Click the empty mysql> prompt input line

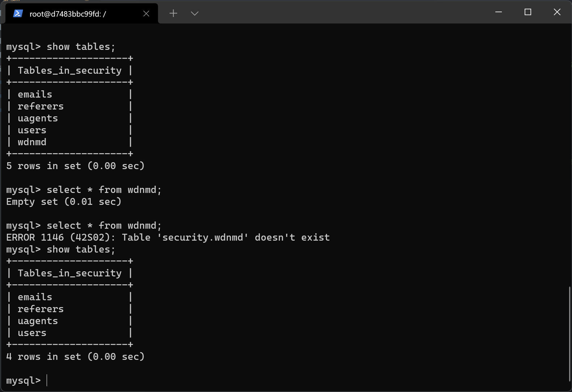(27, 381)
